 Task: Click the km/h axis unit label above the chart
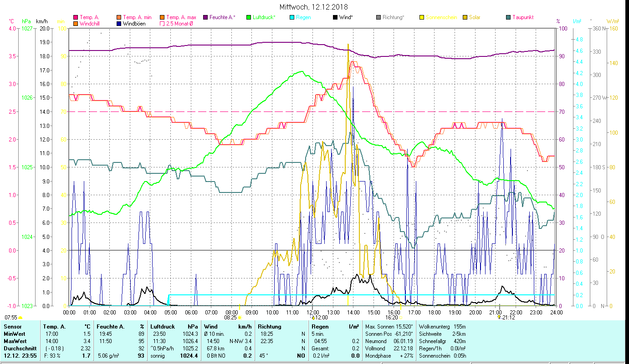pyautogui.click(x=41, y=21)
